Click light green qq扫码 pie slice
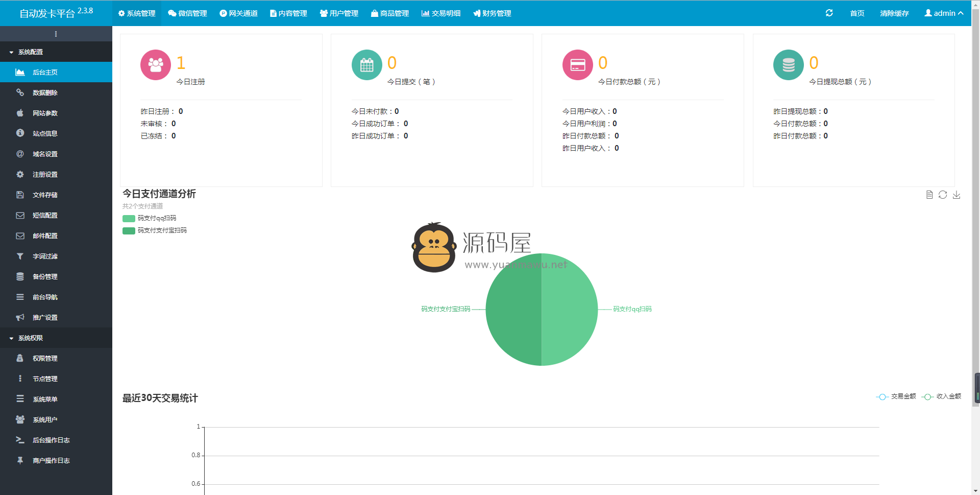The image size is (980, 495). point(569,310)
